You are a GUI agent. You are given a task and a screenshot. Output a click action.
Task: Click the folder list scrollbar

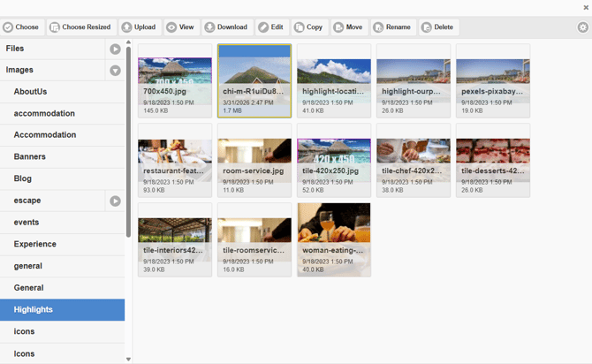(x=129, y=141)
